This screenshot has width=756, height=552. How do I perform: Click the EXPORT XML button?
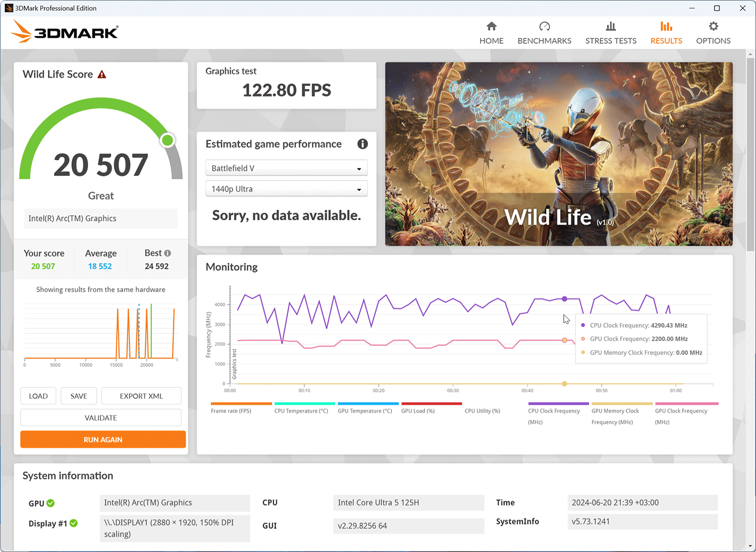click(141, 396)
